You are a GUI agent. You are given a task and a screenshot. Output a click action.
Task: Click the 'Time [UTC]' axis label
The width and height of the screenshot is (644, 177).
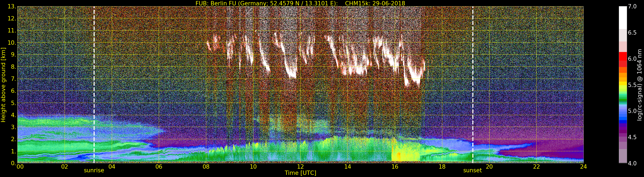(300, 173)
